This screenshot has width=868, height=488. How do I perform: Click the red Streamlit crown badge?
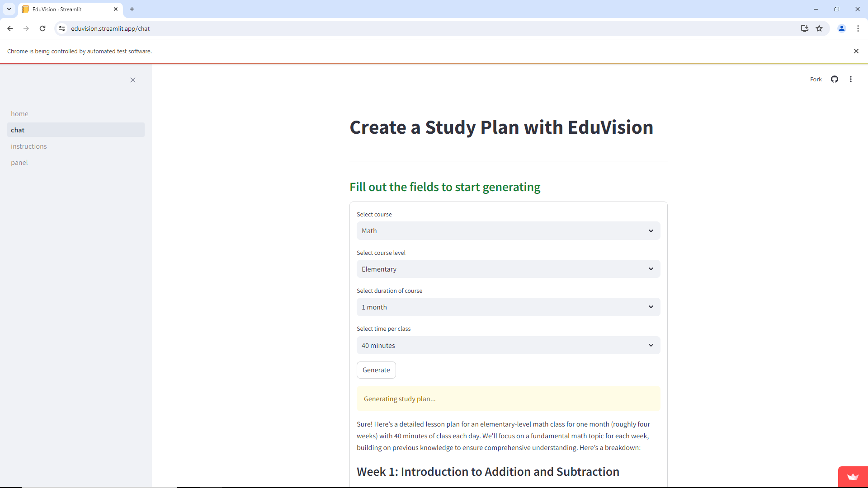pos(853,477)
